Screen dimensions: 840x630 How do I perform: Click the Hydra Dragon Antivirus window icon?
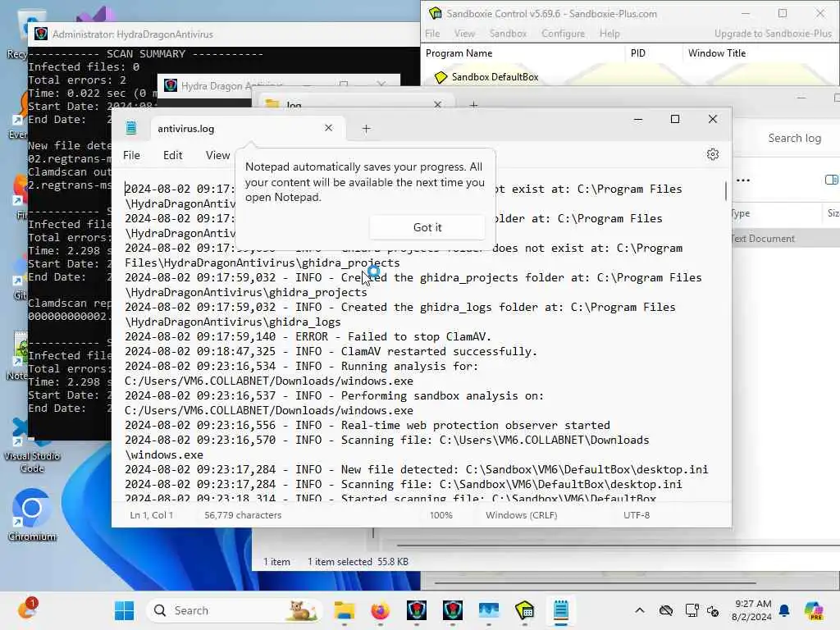click(x=171, y=85)
